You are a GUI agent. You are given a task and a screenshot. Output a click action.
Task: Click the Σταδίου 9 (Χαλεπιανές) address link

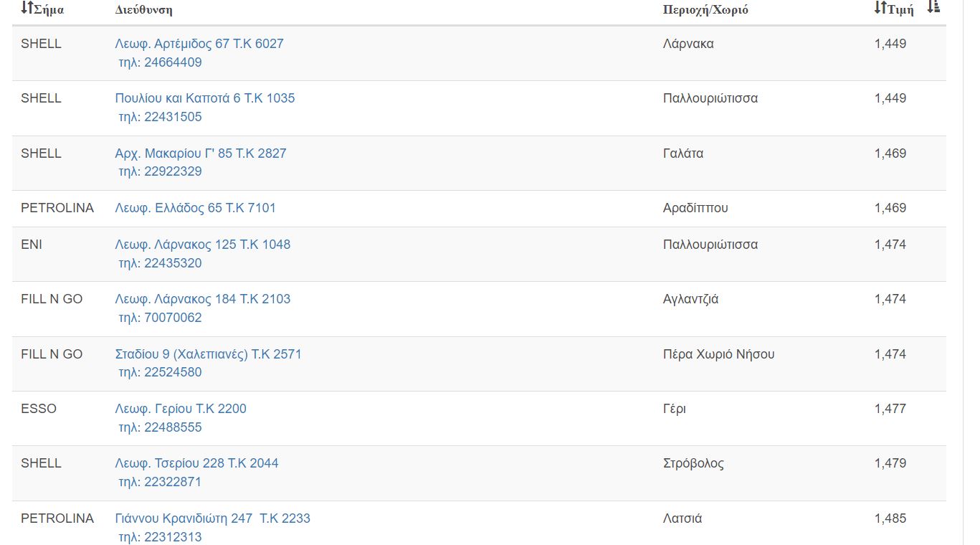pos(208,354)
